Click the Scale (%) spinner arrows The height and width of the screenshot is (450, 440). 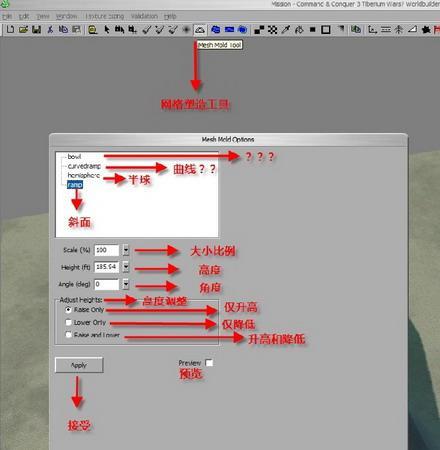coord(126,250)
